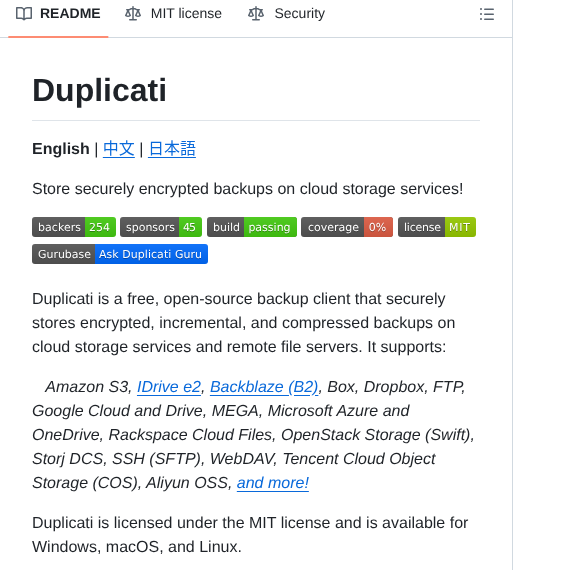Open the Security tab
The height and width of the screenshot is (570, 578).
tap(286, 14)
